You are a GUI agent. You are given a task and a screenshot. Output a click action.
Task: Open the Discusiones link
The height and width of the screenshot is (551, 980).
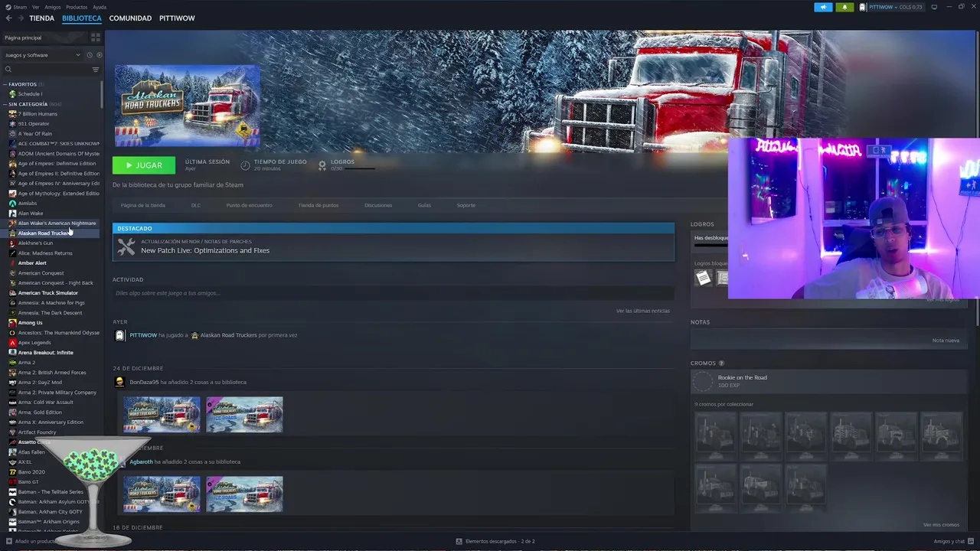(378, 205)
